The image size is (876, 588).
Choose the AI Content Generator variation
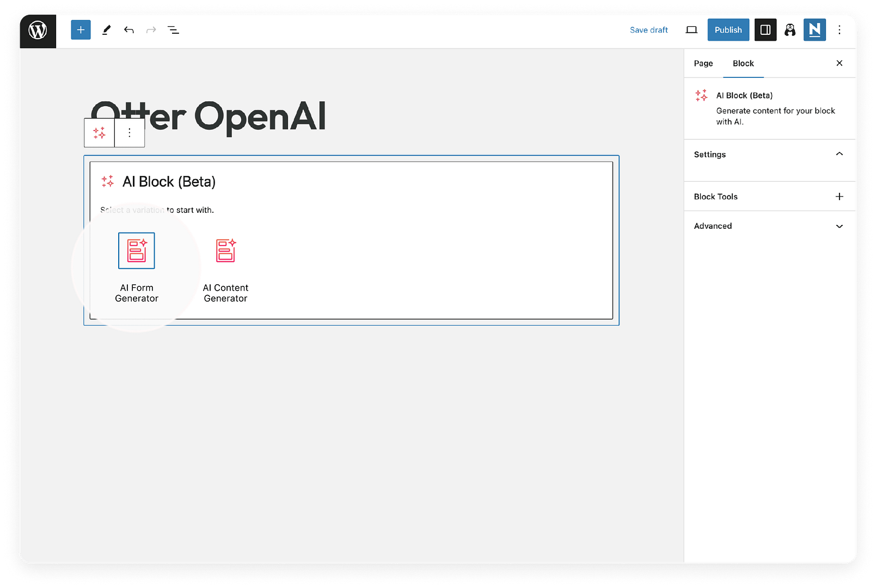point(225,251)
